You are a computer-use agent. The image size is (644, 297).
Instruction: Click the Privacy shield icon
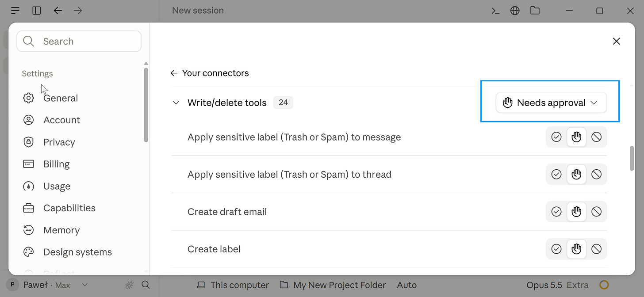pos(28,142)
